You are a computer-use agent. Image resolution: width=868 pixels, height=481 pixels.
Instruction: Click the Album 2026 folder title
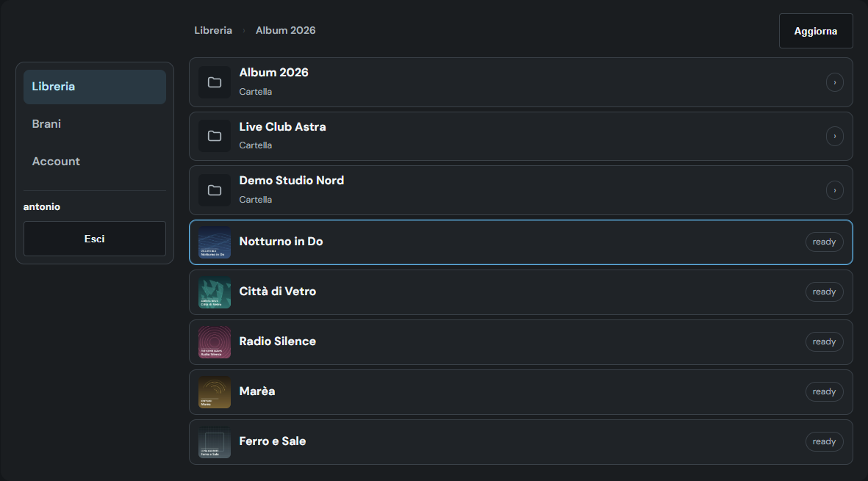[x=273, y=73]
